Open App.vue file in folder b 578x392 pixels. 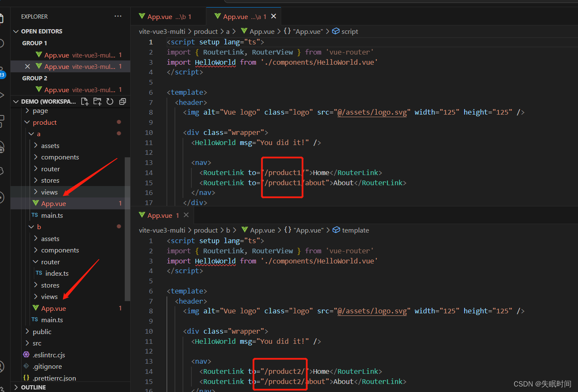click(x=53, y=308)
